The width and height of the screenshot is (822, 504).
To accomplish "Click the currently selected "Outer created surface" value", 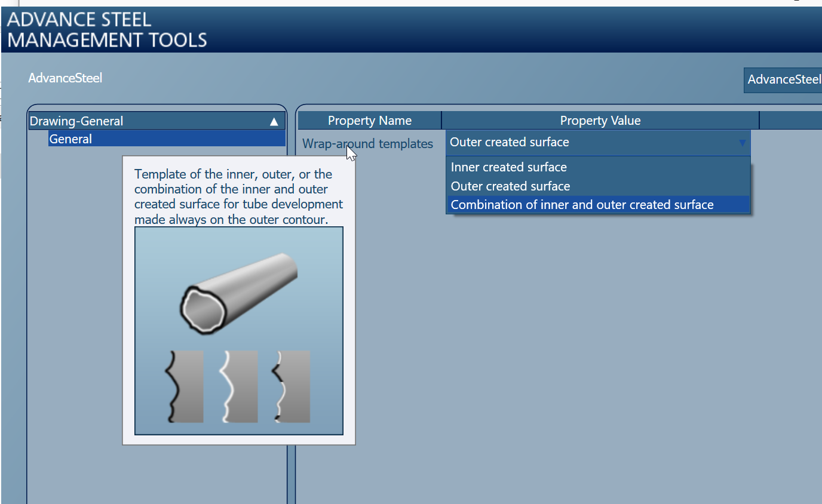I will coord(509,142).
